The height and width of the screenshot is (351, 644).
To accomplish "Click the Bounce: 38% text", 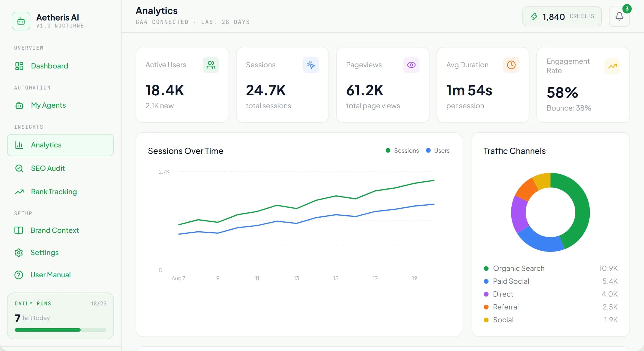I will coord(569,108).
